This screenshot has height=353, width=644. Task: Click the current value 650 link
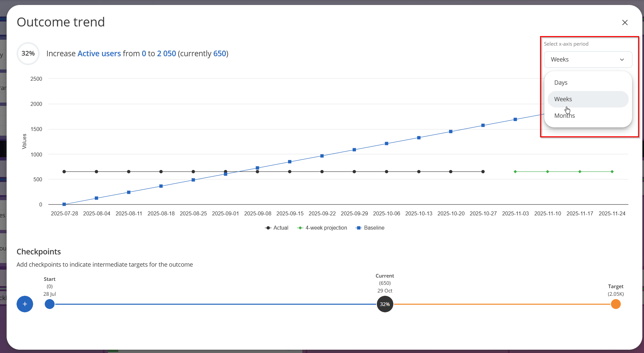220,54
